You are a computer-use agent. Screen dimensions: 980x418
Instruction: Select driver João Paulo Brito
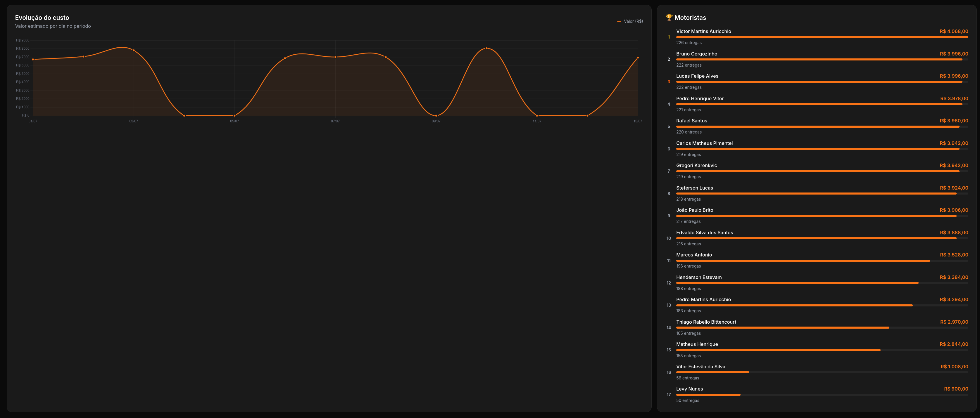click(x=694, y=210)
